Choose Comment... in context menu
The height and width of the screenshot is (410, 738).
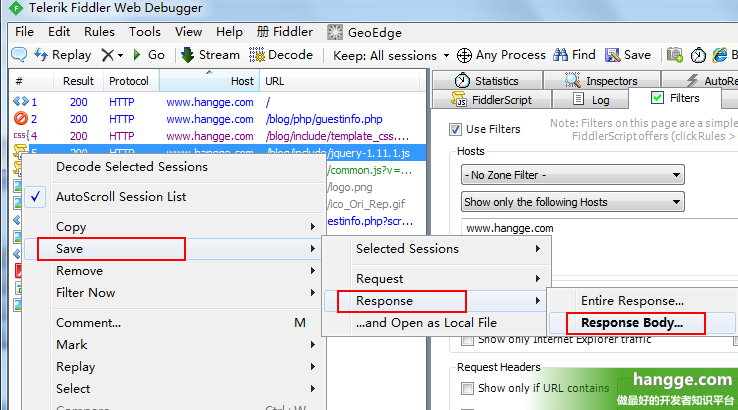(174, 323)
